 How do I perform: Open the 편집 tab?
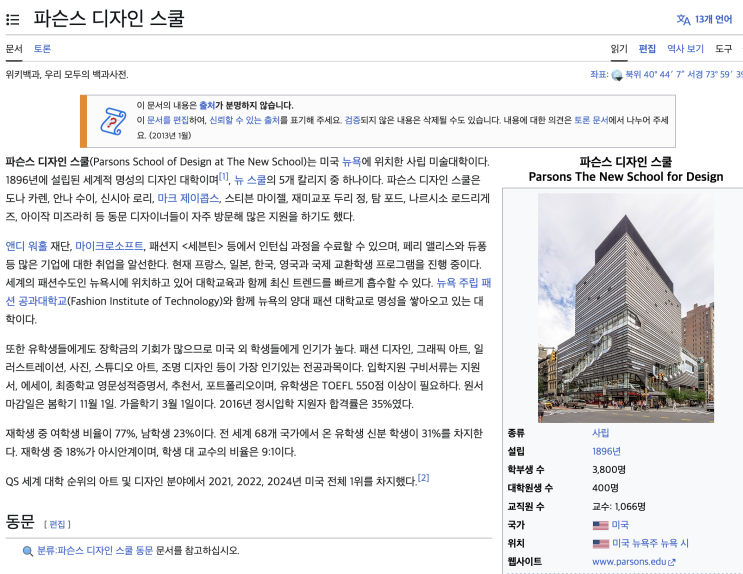(647, 49)
